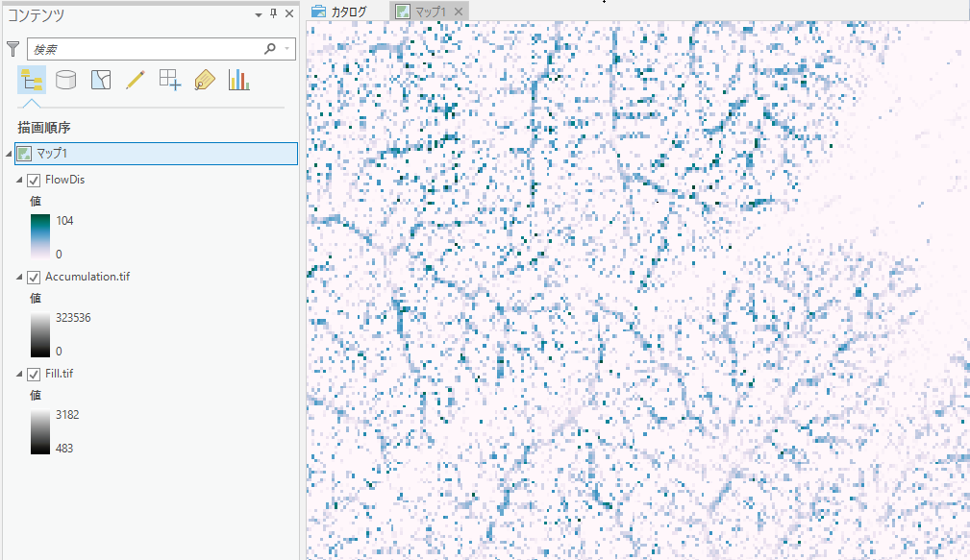Select the List By Editing pencil icon

135,80
